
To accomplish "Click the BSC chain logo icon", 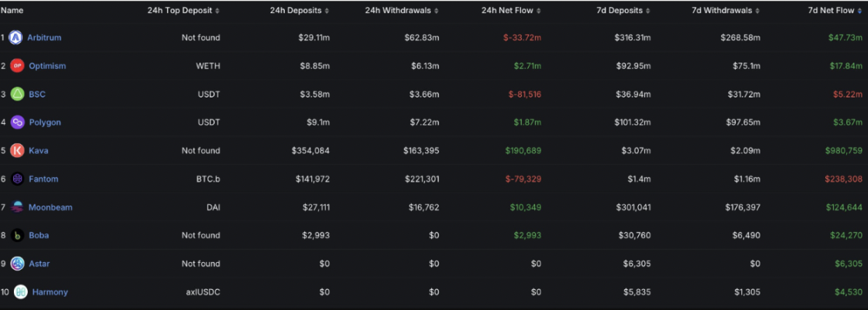I will [17, 94].
